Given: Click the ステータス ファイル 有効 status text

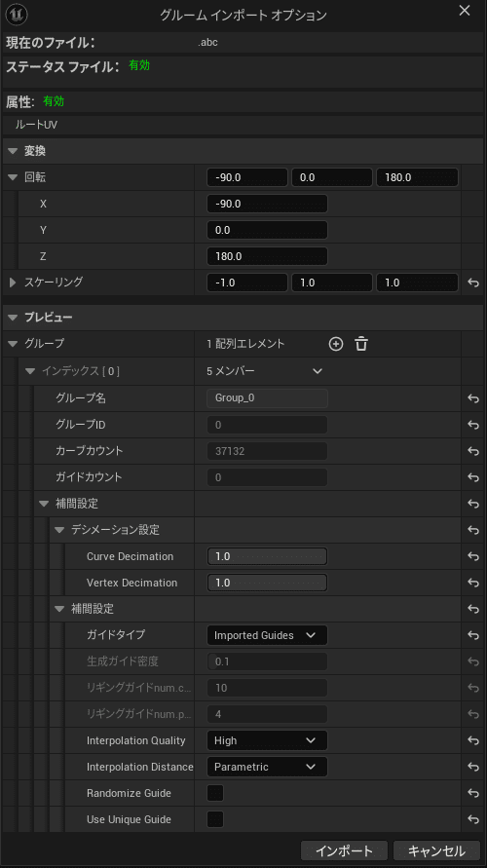Looking at the screenshot, I should click(x=139, y=65).
